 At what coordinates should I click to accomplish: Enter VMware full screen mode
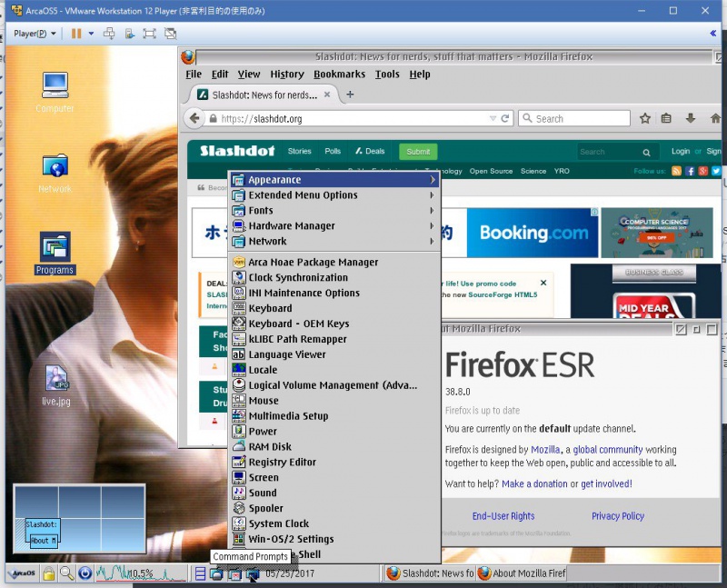pyautogui.click(x=149, y=34)
